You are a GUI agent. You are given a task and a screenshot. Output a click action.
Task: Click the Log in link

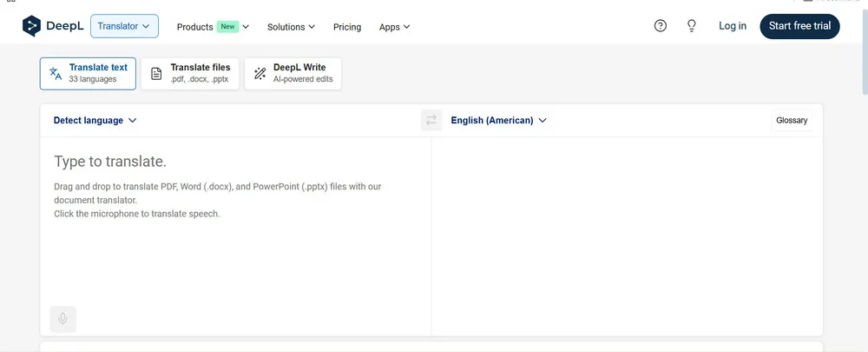pos(732,26)
